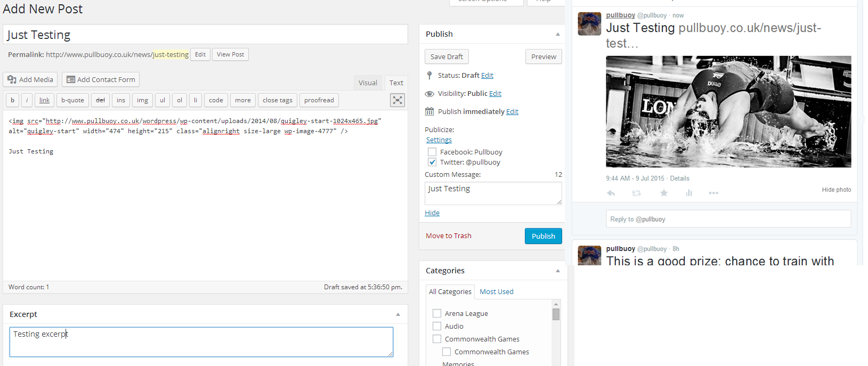Viewport: 868px width, 366px height.
Task: Check the Arena League category
Action: tap(437, 314)
